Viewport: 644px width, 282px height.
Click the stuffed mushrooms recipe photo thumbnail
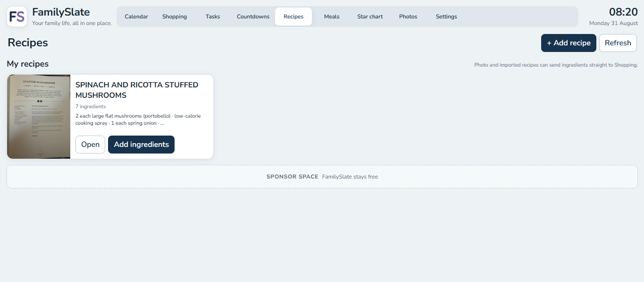tap(39, 117)
